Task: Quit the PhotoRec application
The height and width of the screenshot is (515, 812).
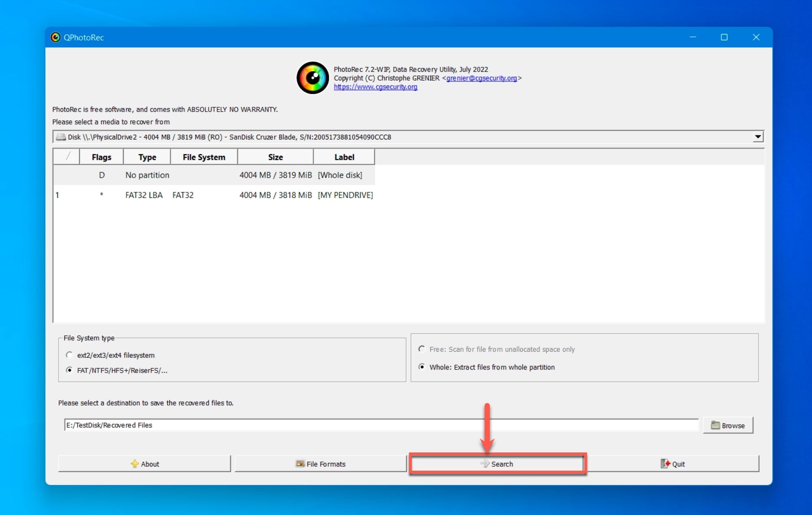Action: [673, 464]
